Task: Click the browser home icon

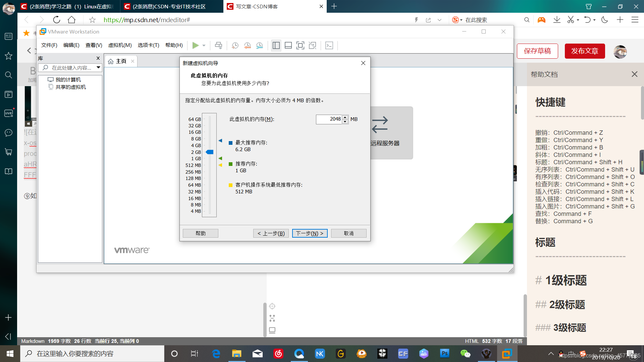Action: point(71,20)
